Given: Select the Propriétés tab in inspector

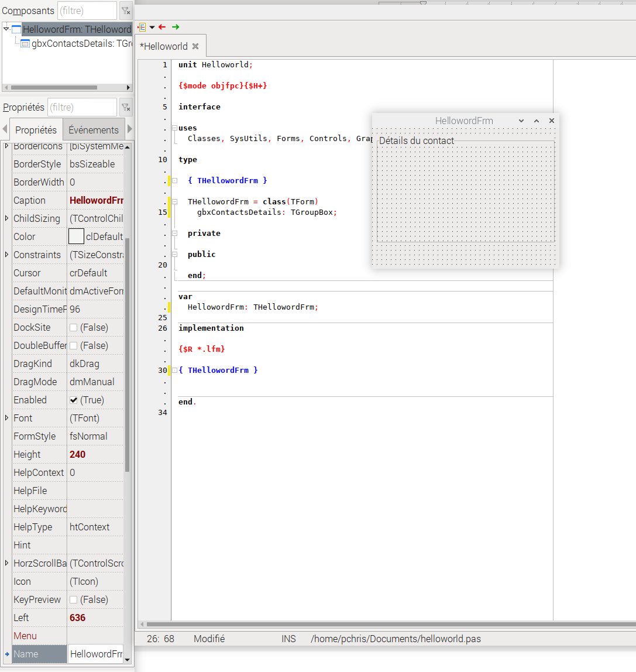Looking at the screenshot, I should [36, 130].
